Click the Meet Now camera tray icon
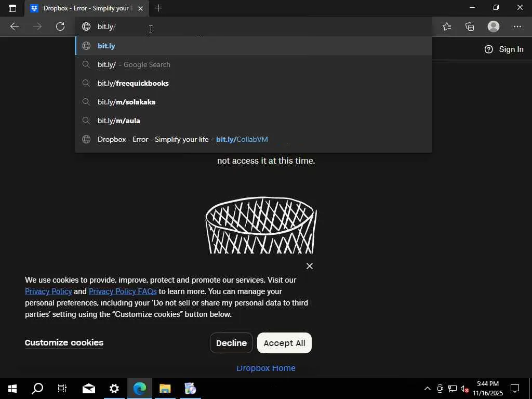 pyautogui.click(x=440, y=389)
